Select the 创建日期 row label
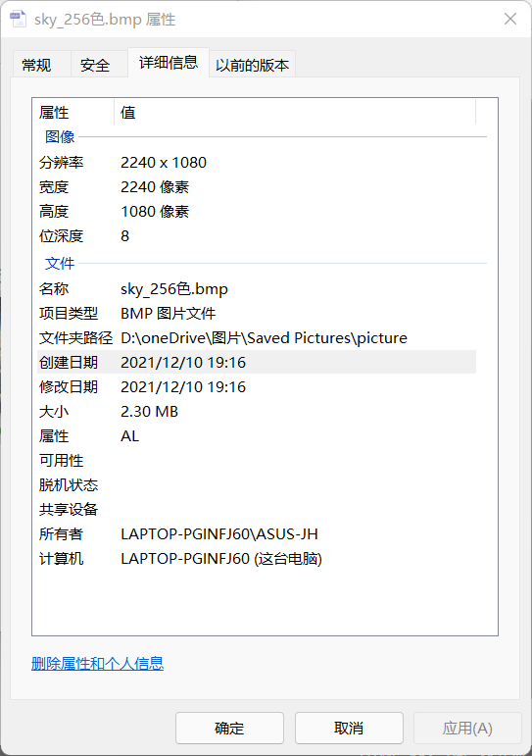The height and width of the screenshot is (756, 532). (69, 363)
